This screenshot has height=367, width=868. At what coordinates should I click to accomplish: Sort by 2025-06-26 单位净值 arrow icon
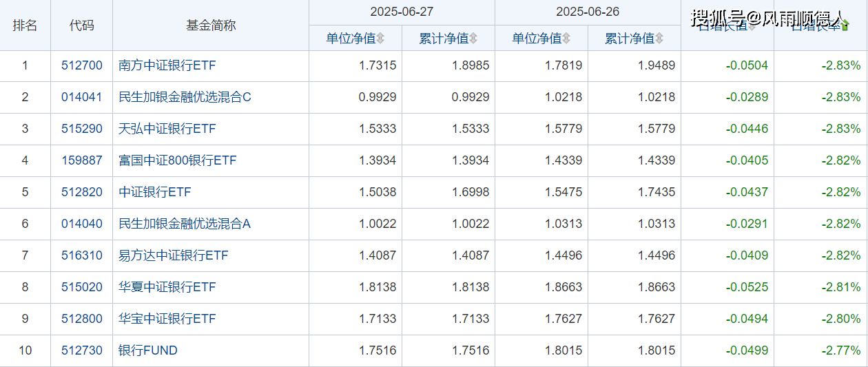click(566, 39)
